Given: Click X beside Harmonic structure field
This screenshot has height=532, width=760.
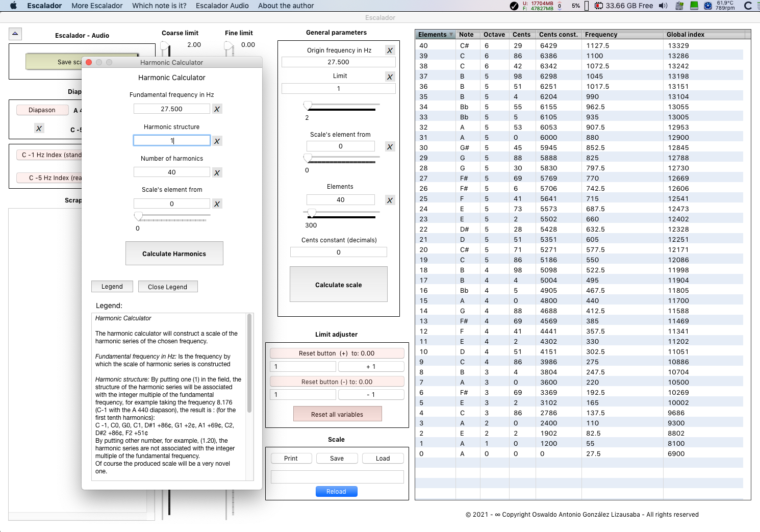Looking at the screenshot, I should 217,141.
